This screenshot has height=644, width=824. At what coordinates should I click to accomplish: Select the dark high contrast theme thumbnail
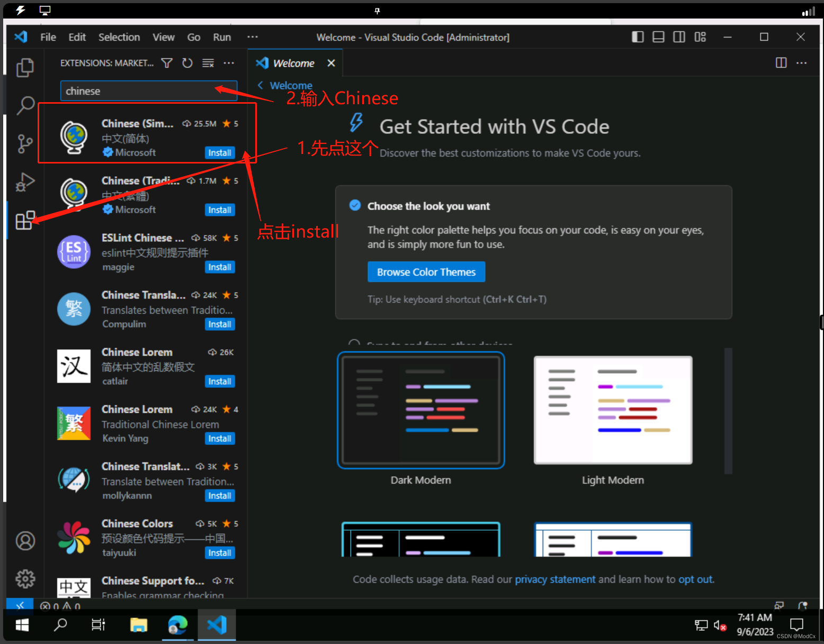[421, 539]
